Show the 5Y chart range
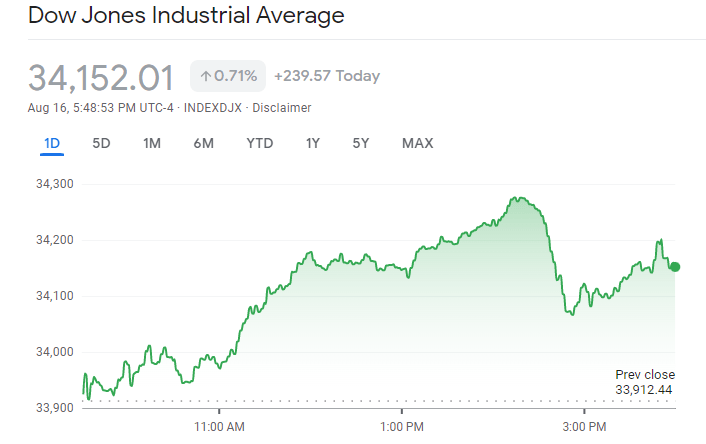706x444 pixels. [x=361, y=143]
